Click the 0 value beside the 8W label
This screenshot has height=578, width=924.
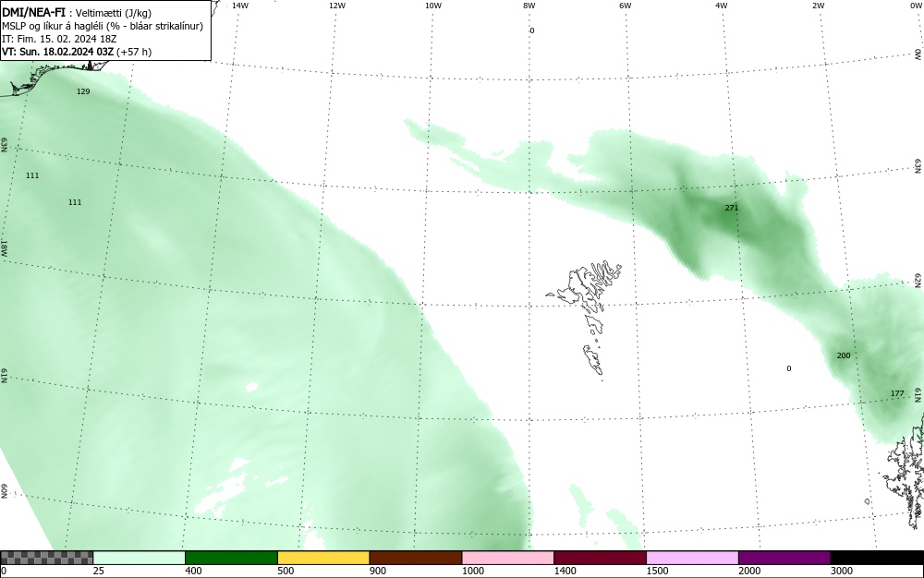pyautogui.click(x=531, y=30)
